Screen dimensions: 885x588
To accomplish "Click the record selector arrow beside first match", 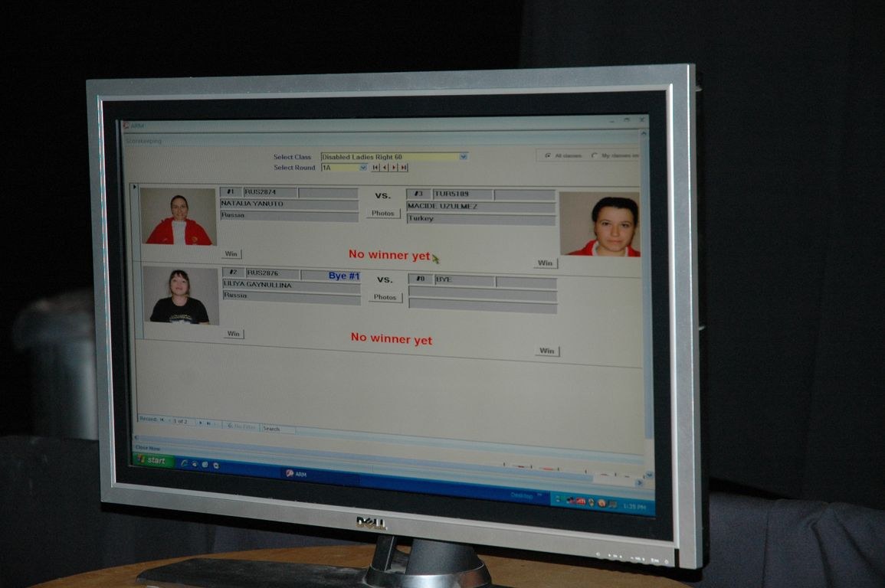I will 135,187.
